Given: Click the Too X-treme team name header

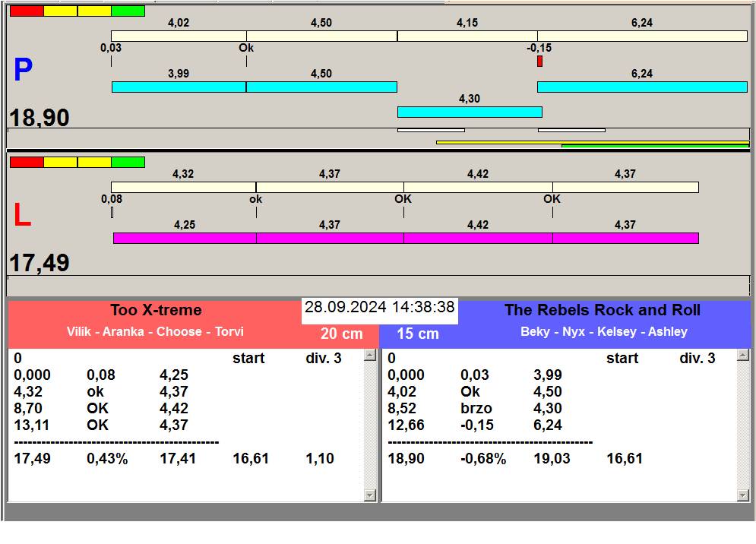Looking at the screenshot, I should point(157,310).
